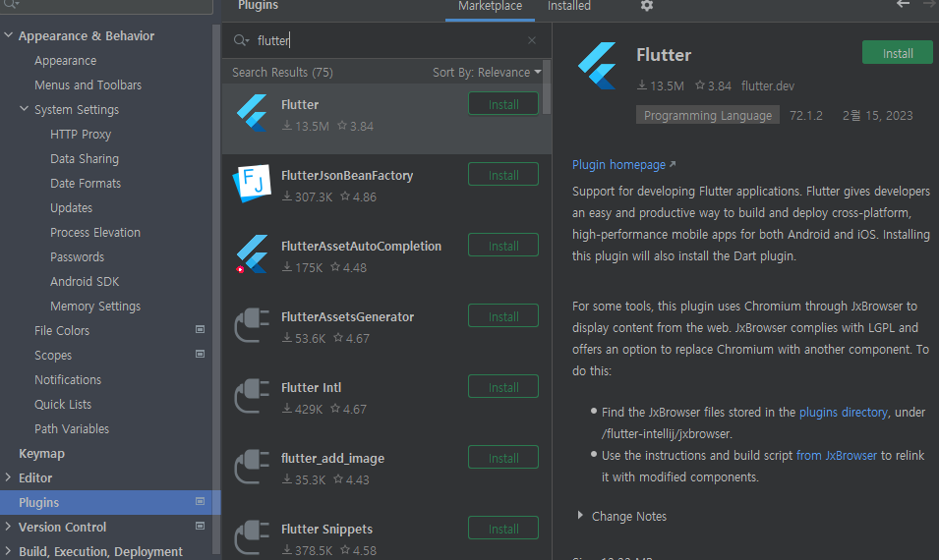Follow the plugins directory link
The image size is (939, 560).
844,413
